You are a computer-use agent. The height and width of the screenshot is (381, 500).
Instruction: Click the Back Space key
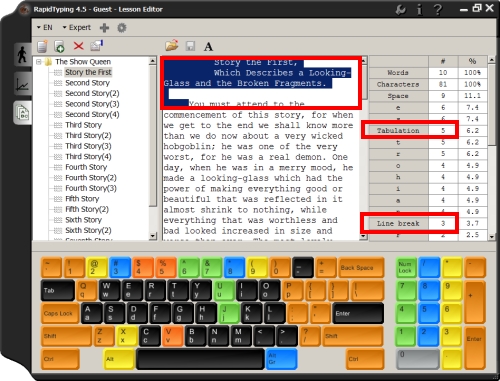(361, 267)
